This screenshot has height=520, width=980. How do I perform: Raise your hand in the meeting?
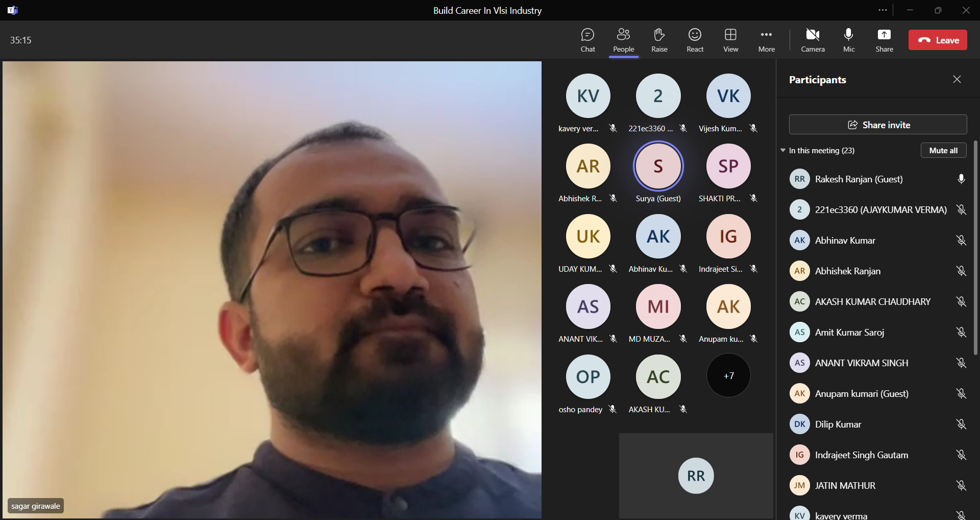tap(659, 40)
